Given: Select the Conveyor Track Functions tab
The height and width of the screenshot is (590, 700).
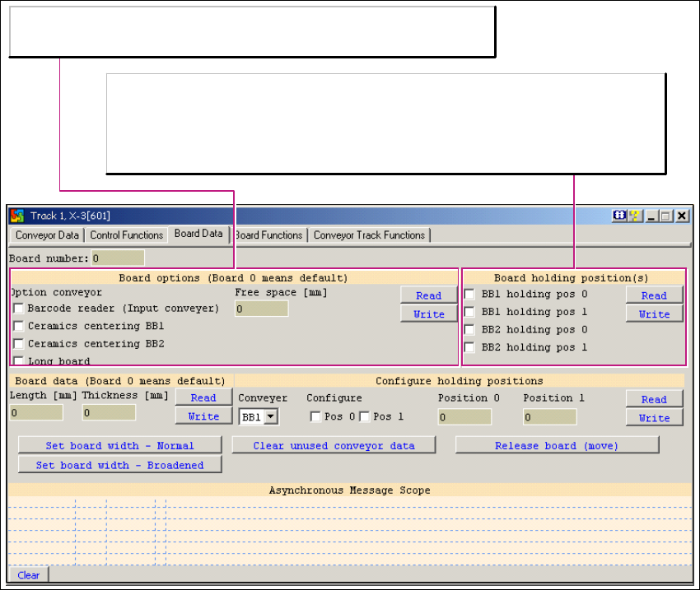Looking at the screenshot, I should tap(369, 235).
